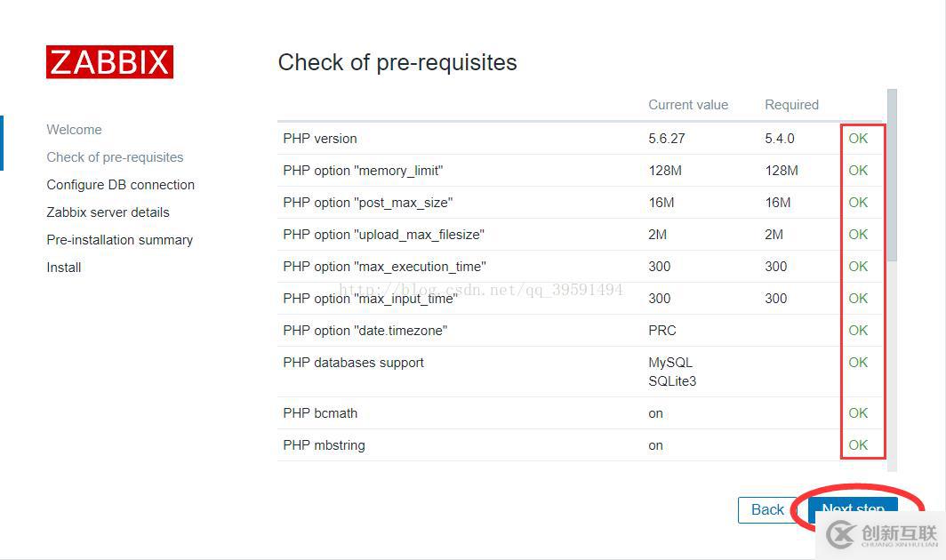The width and height of the screenshot is (946, 560).
Task: Click the OK beside PHP option date.timezone
Action: pos(857,330)
